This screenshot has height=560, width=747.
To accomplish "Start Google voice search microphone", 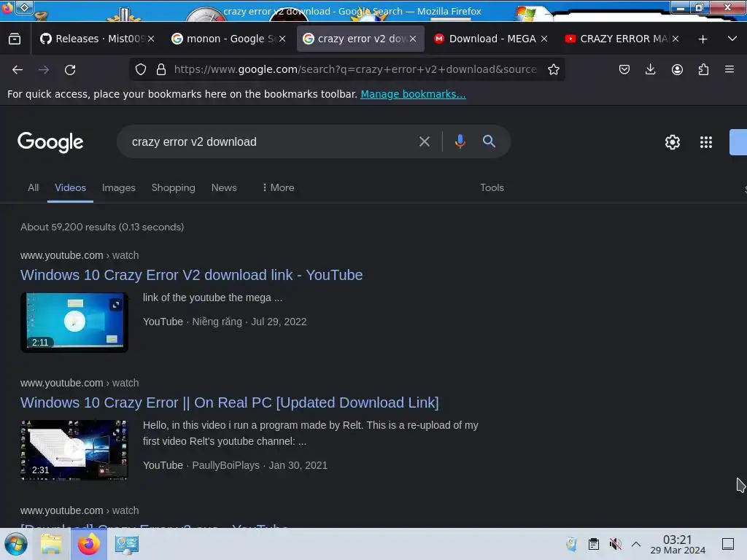I will pos(460,141).
